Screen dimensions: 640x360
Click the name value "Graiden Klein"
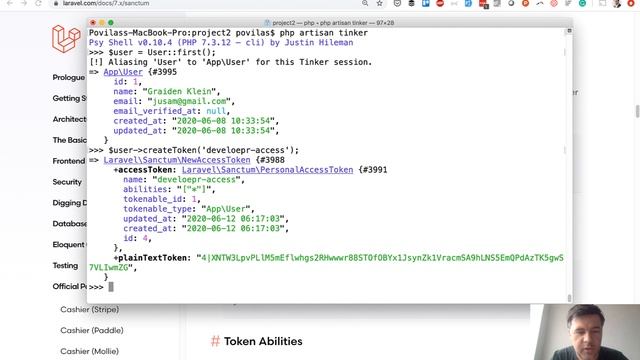pyautogui.click(x=181, y=91)
